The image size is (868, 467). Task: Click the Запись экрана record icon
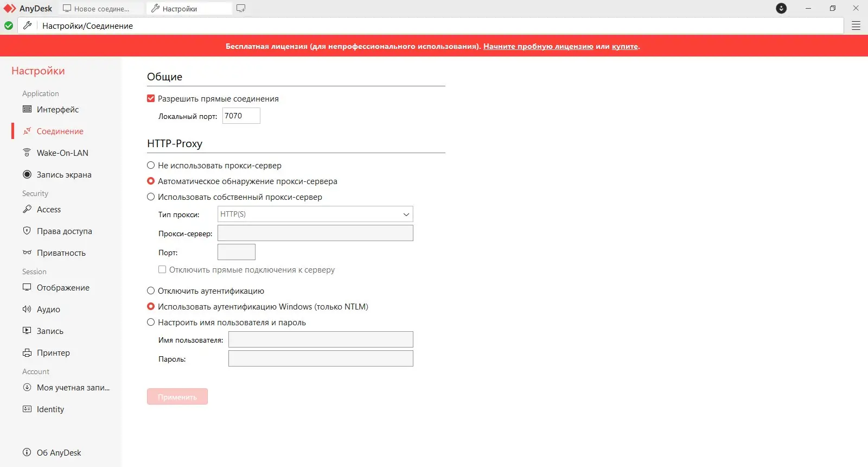(27, 174)
